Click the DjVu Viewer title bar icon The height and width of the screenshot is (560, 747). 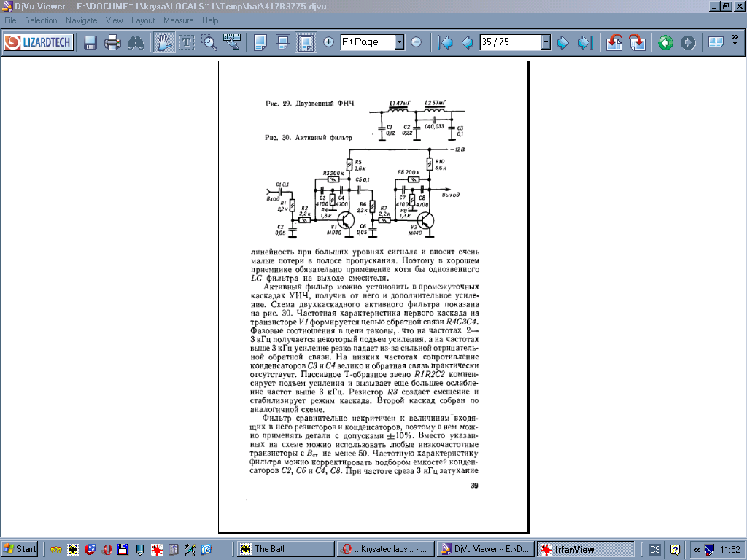click(7, 6)
